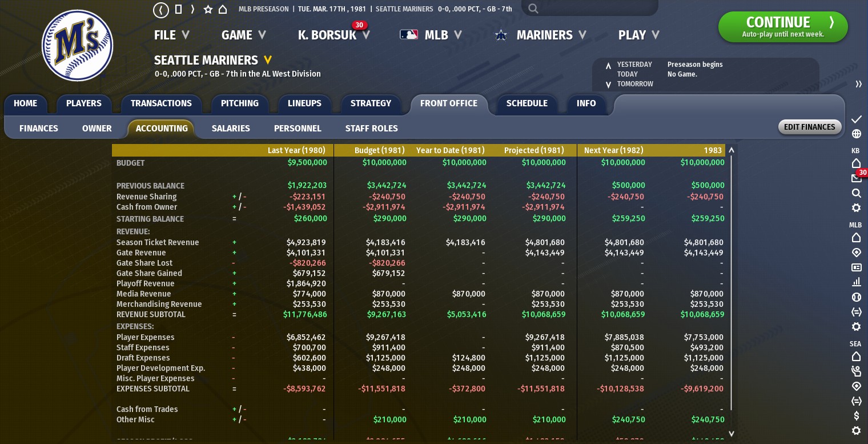This screenshot has width=868, height=444.
Task: Open the TRANSACTIONS tab
Action: tap(161, 103)
